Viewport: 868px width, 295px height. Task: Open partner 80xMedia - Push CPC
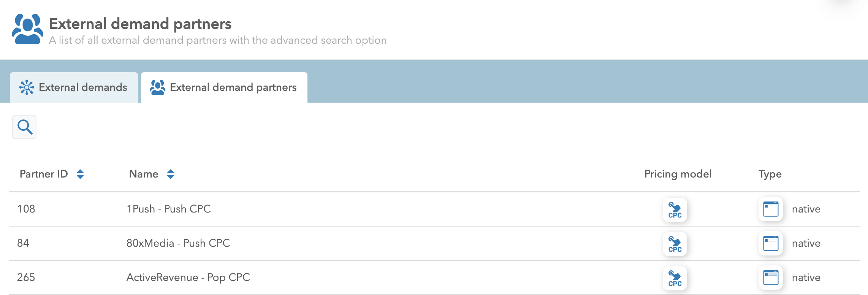[178, 243]
